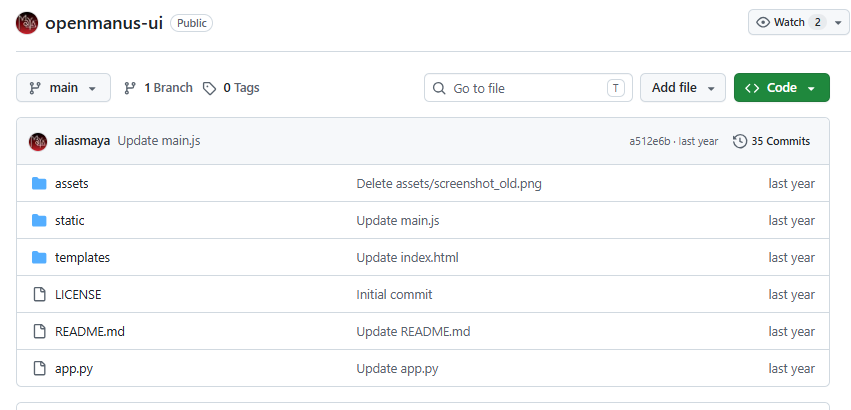Click the static folder icon
This screenshot has height=410, width=851.
[39, 220]
